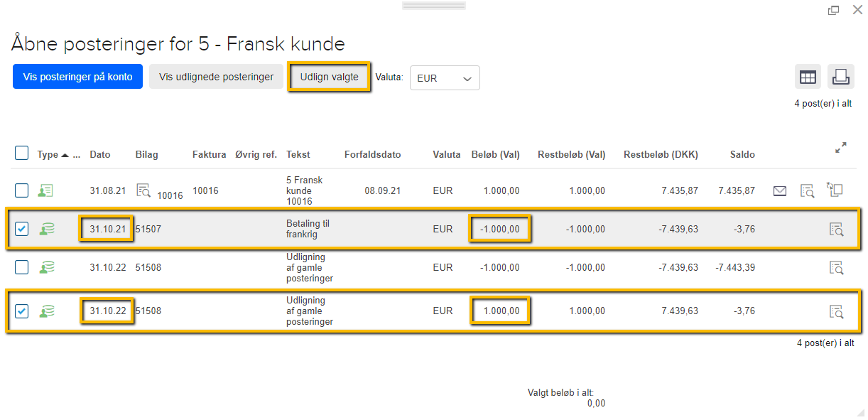Screen dimensions: 868x420
Task: Open the Valuta EUR dropdown
Action: (445, 78)
